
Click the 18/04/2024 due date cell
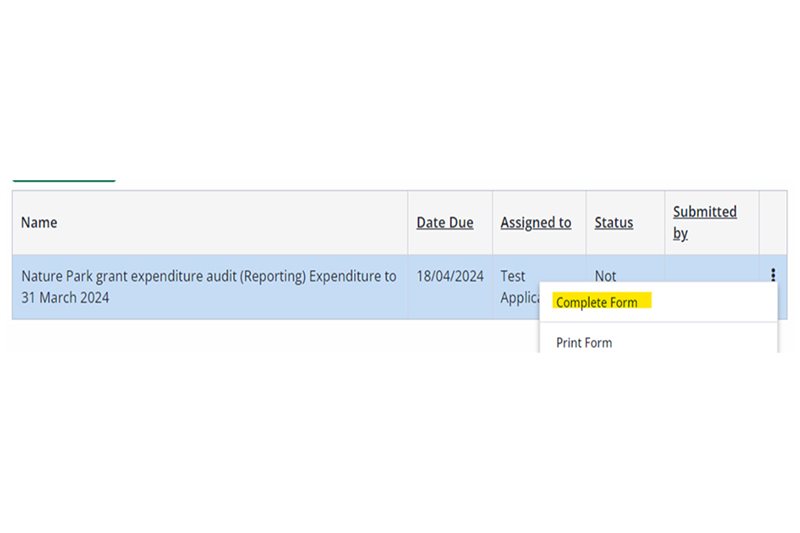pyautogui.click(x=450, y=276)
